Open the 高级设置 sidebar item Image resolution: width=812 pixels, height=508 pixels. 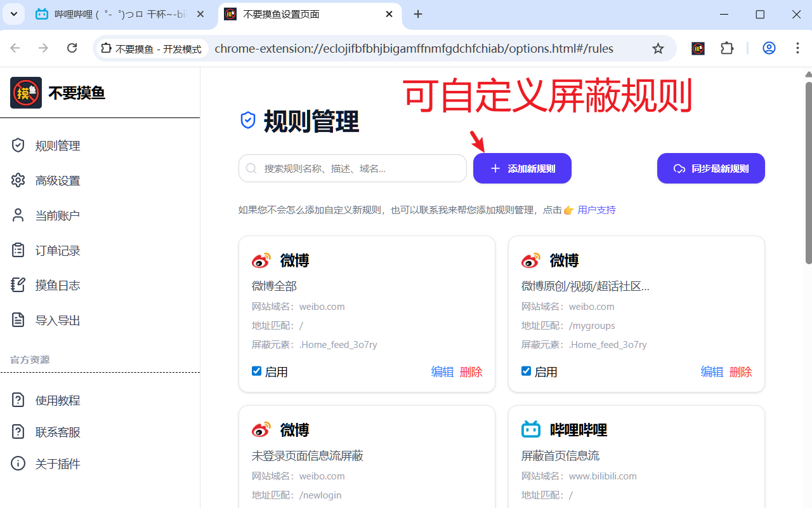[x=100, y=180]
